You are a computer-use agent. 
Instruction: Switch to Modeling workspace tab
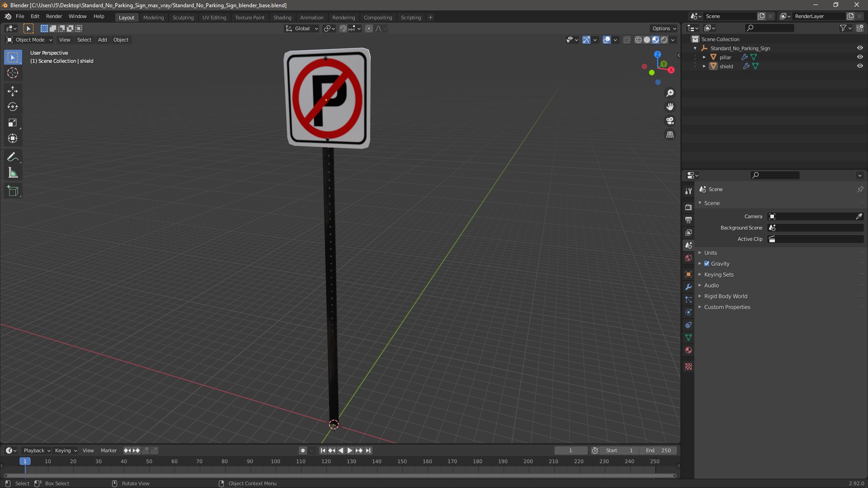pos(153,17)
